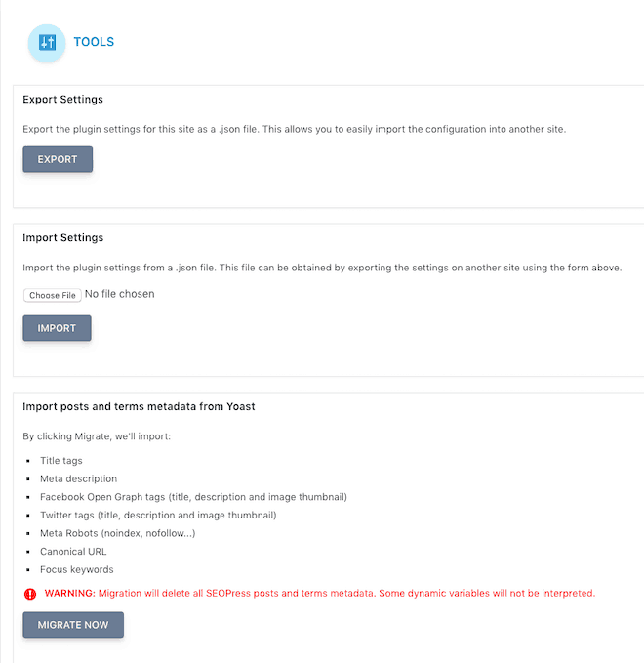
Task: Click the red WARNING migration message
Action: tap(320, 594)
